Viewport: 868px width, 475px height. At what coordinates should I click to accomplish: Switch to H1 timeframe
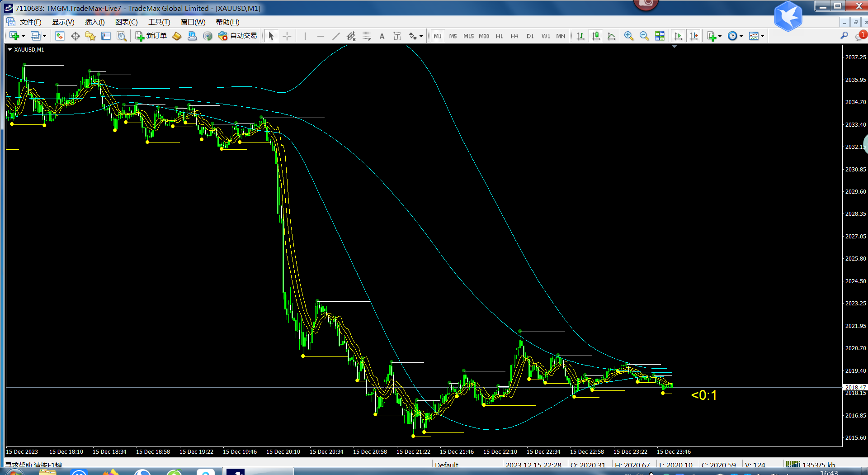click(x=500, y=36)
